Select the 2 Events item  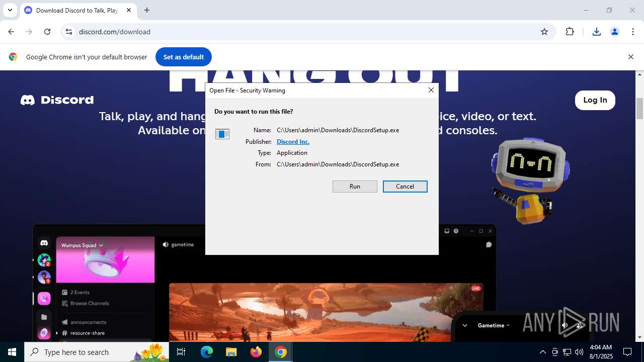(x=75, y=292)
